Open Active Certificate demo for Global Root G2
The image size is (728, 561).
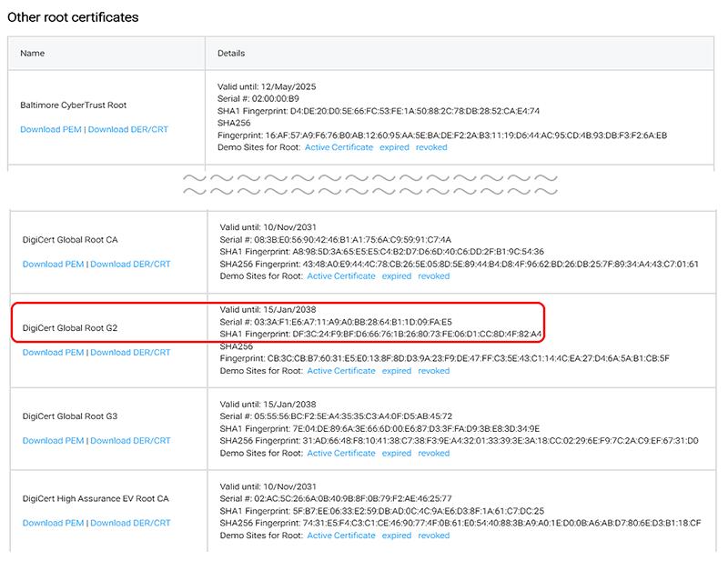coord(341,371)
